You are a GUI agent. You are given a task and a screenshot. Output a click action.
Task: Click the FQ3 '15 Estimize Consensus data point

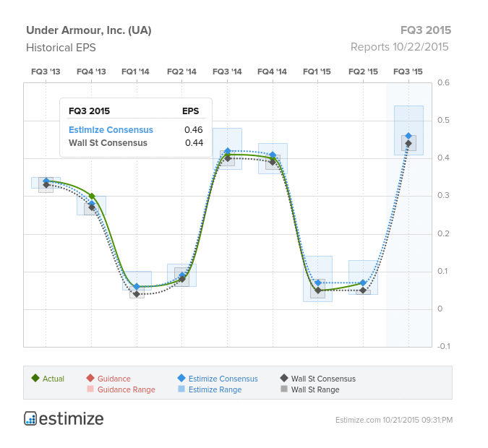pyautogui.click(x=408, y=136)
